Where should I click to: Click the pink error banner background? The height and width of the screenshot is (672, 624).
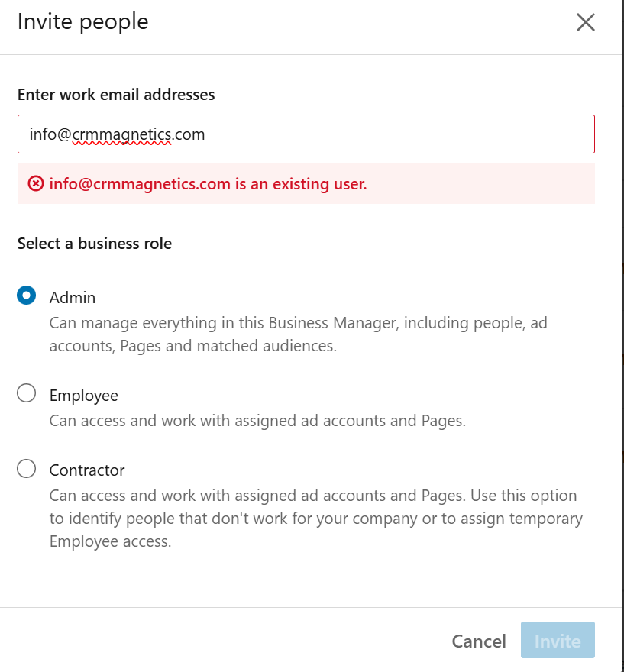[489, 184]
